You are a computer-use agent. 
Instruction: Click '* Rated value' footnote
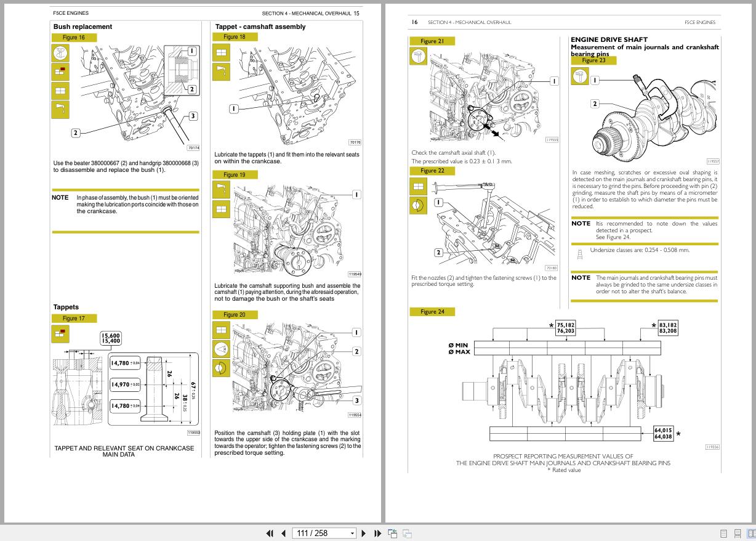563,470
